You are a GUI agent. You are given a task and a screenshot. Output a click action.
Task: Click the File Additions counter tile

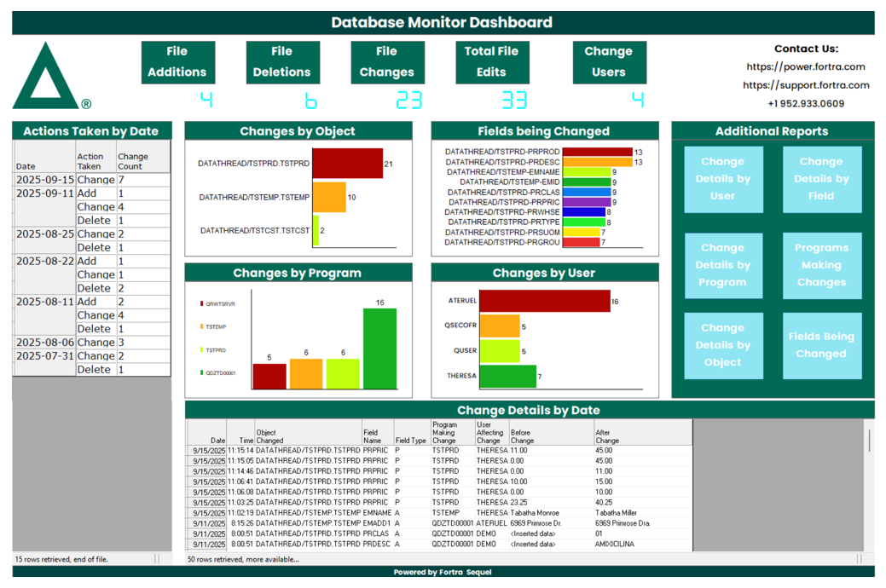(178, 62)
